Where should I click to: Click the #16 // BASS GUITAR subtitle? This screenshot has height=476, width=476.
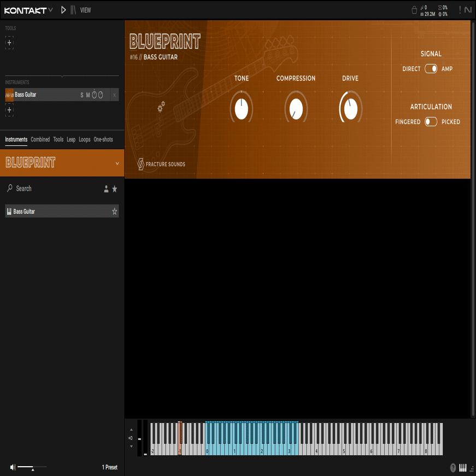click(154, 57)
